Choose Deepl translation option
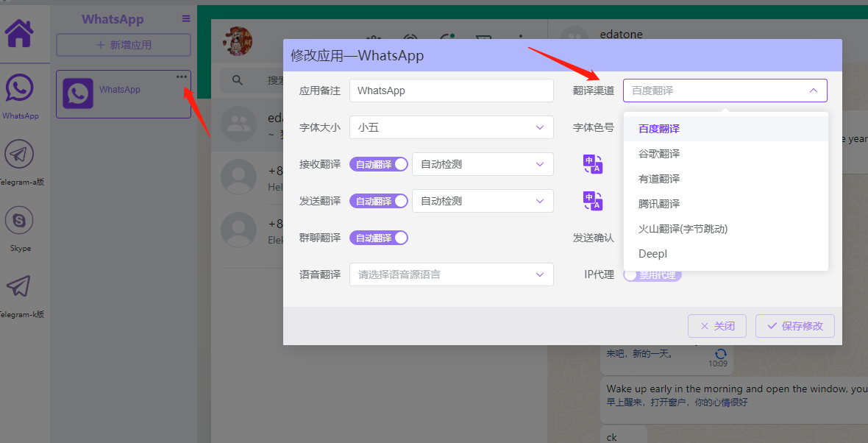Image resolution: width=868 pixels, height=443 pixels. point(652,254)
